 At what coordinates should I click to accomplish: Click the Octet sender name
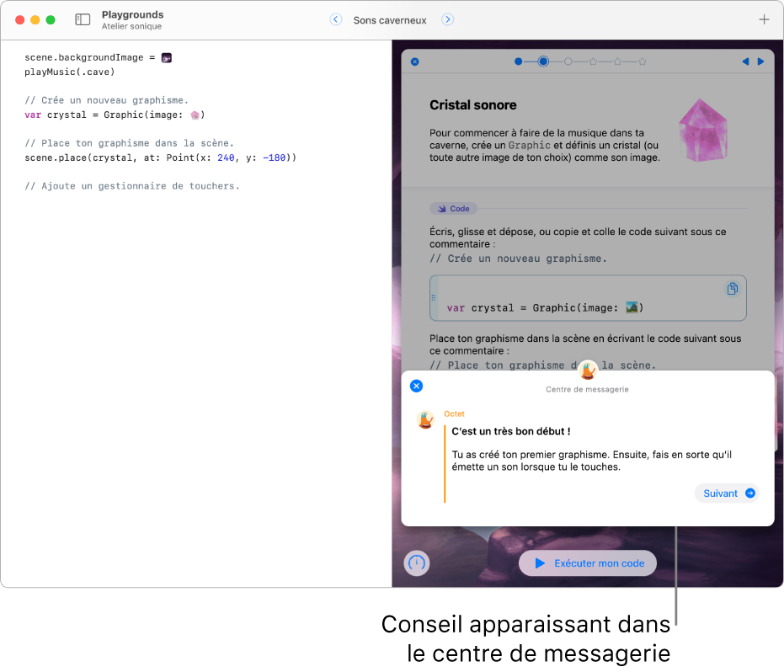point(454,414)
